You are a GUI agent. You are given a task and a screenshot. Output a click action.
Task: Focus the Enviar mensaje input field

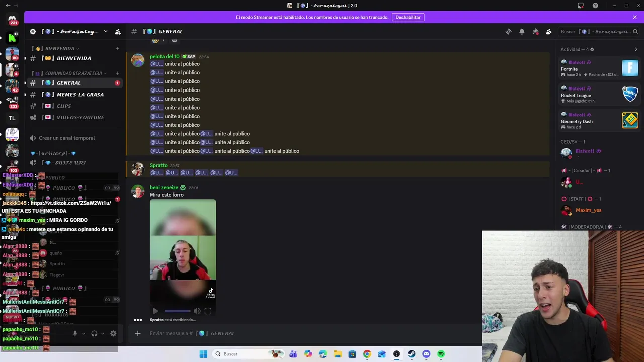312,333
